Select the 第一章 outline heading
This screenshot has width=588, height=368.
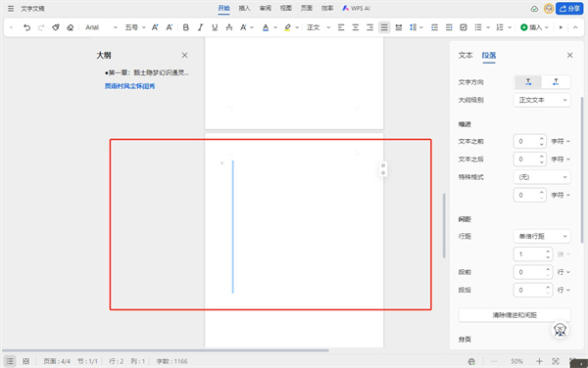[147, 72]
